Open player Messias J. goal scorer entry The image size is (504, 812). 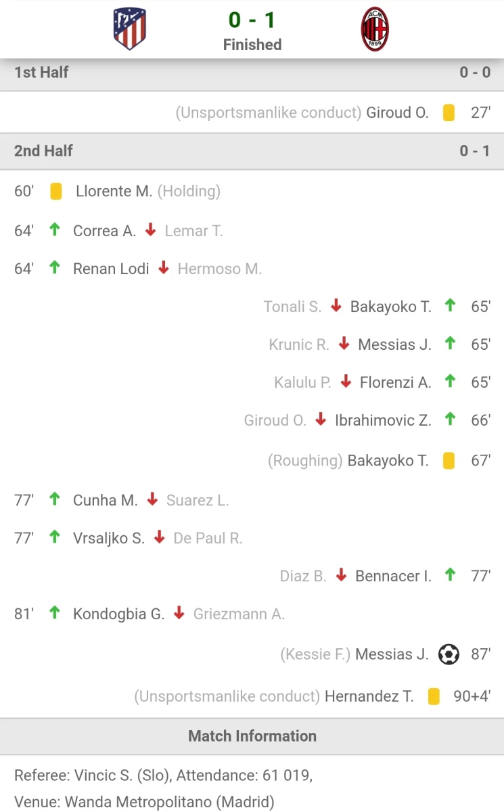(x=392, y=654)
